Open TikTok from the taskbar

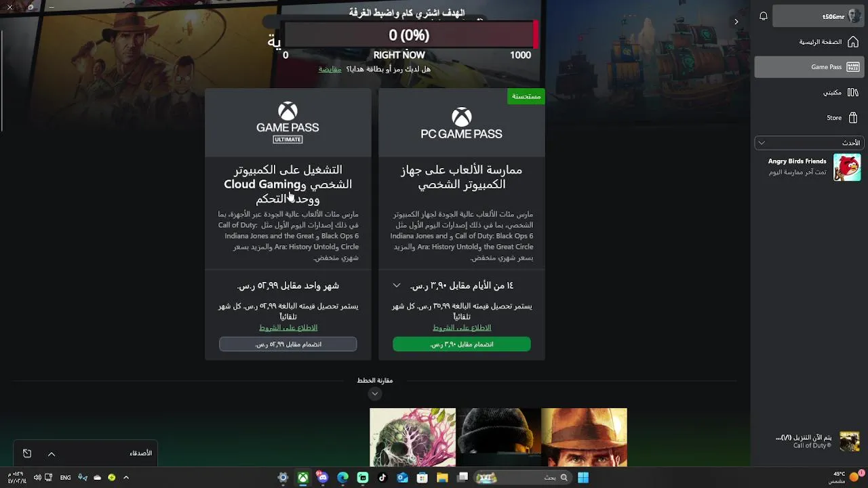coord(382,477)
